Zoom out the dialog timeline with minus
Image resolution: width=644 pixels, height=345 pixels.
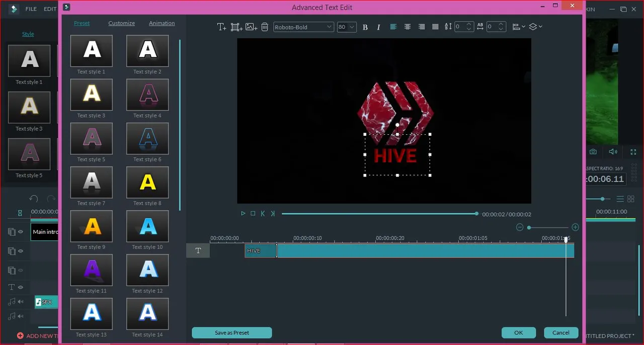click(x=520, y=227)
